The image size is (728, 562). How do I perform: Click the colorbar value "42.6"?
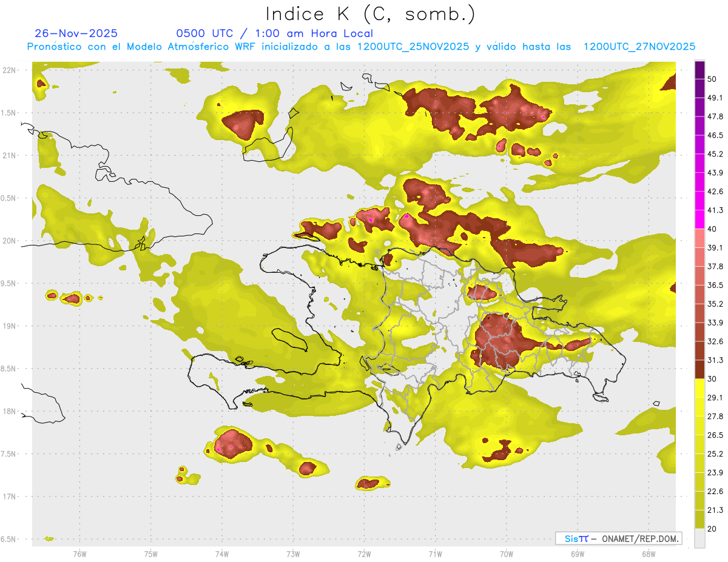coord(715,192)
